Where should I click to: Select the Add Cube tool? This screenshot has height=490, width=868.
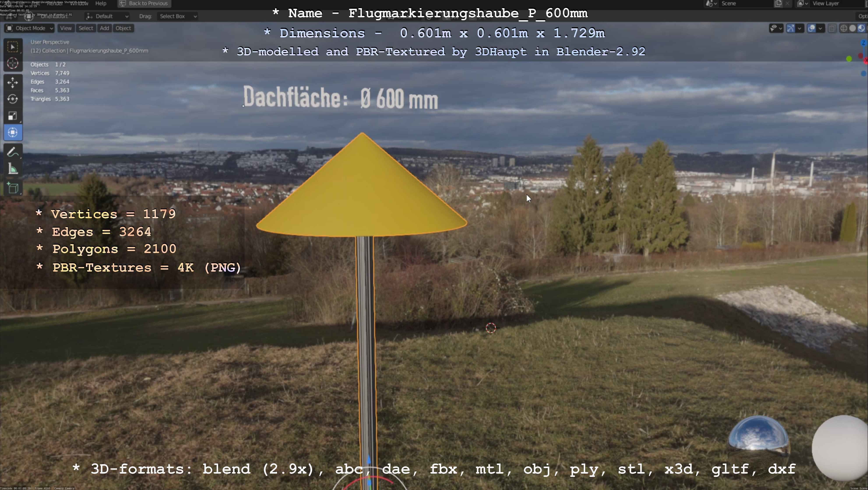pyautogui.click(x=13, y=188)
